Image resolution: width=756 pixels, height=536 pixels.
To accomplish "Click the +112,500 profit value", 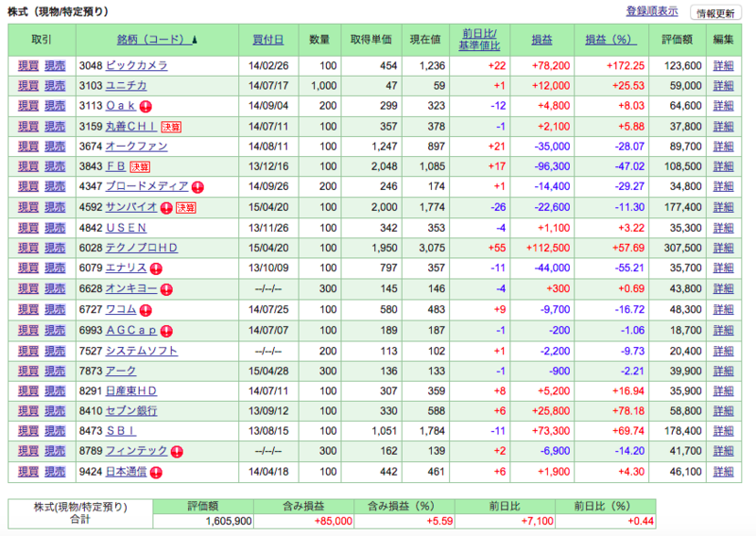I will coord(548,248).
